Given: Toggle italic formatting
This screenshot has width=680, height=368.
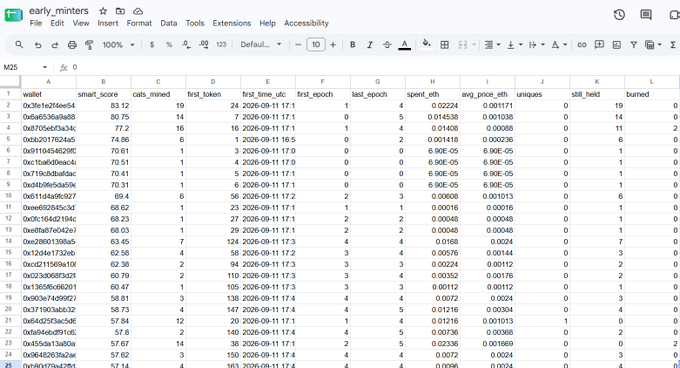Looking at the screenshot, I should (x=370, y=45).
